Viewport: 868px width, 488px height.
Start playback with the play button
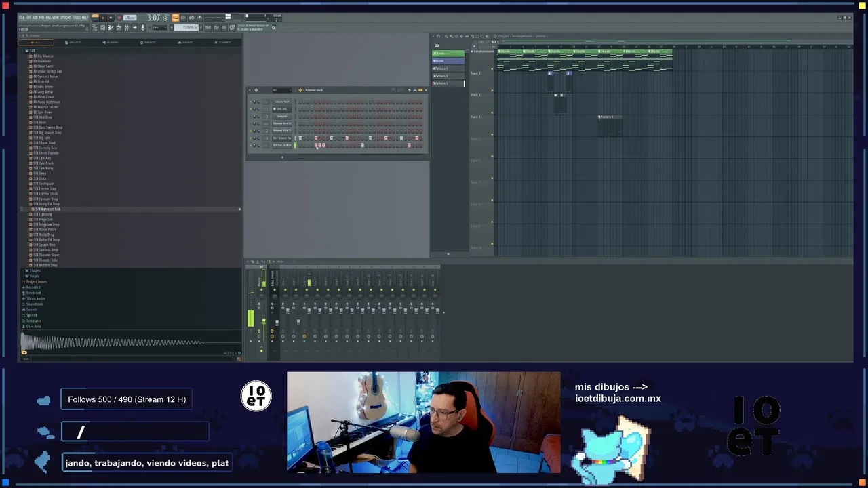coord(102,18)
